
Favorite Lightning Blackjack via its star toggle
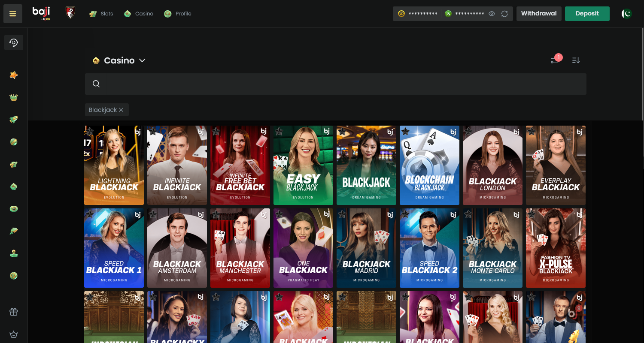click(x=89, y=131)
